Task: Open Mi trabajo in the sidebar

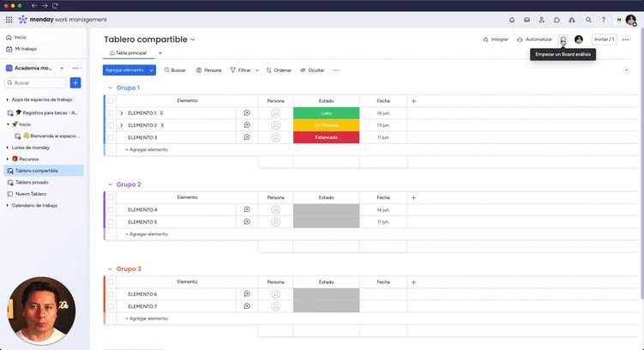Action: tap(25, 49)
